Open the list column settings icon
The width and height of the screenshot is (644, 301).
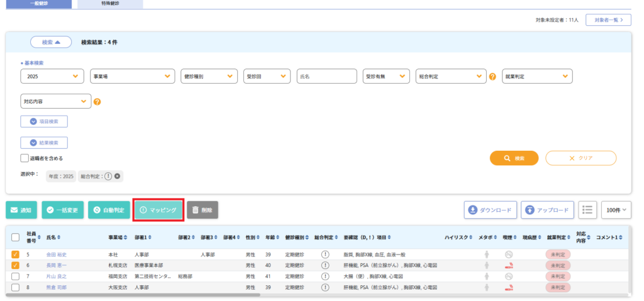click(587, 210)
